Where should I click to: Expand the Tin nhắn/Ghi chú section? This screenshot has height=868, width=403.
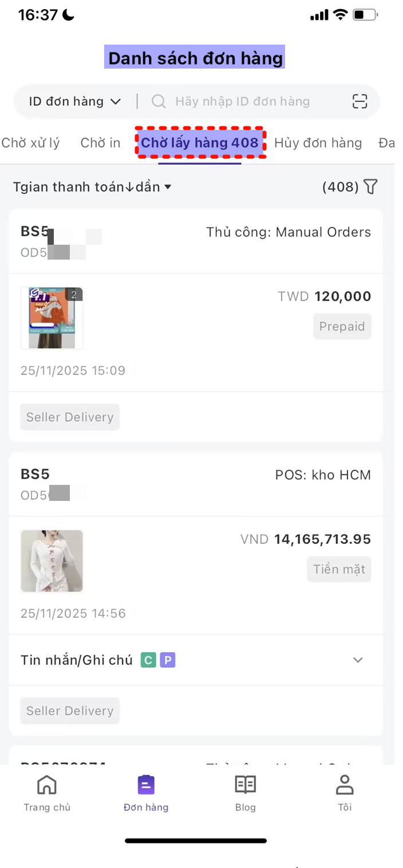pos(358,660)
